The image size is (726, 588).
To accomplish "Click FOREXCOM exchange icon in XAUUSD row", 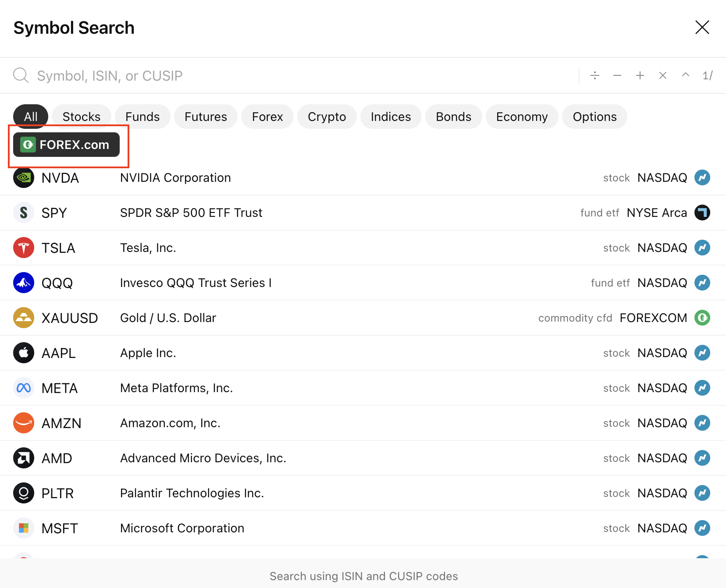I will tap(702, 318).
